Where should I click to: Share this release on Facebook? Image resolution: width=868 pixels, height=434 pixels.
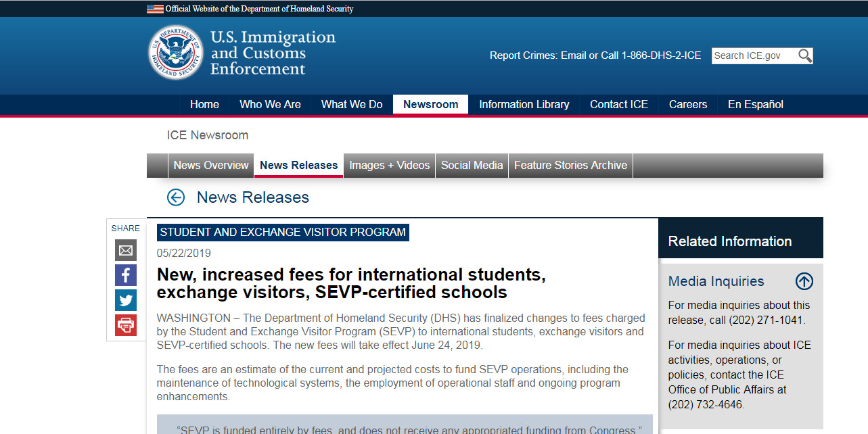click(126, 275)
